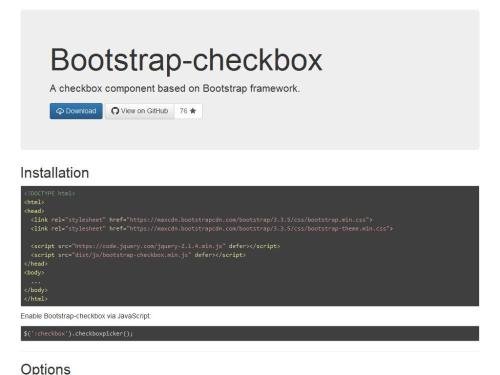Viewport: 500px width, 375px height.
Task: Click the "A checkbox component based on Bootstrap framework." tagline
Action: tap(175, 89)
